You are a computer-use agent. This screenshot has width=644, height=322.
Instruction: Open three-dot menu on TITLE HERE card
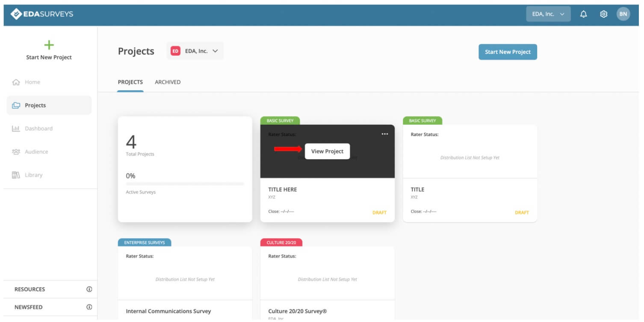[385, 134]
